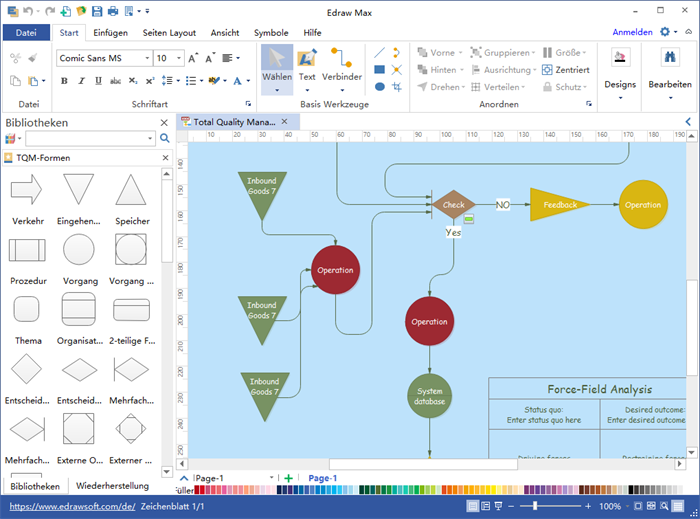Toggle bold text formatting
The height and width of the screenshot is (519, 700).
click(64, 81)
